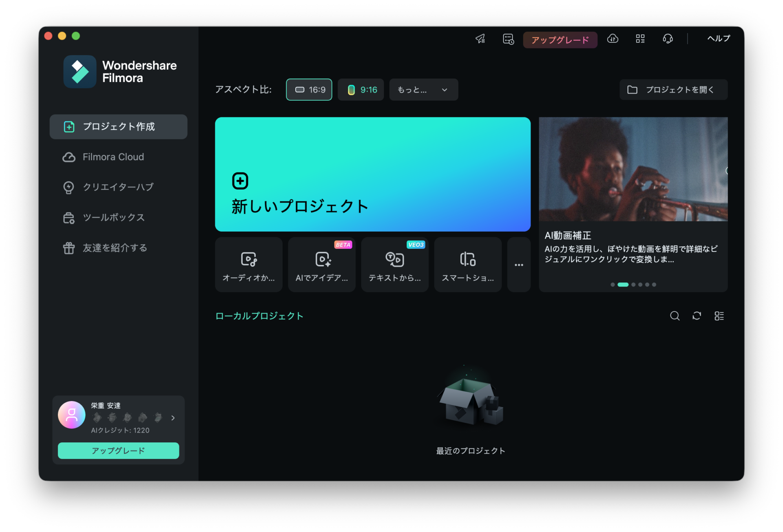Click the headset support icon
This screenshot has height=532, width=783.
click(x=668, y=39)
